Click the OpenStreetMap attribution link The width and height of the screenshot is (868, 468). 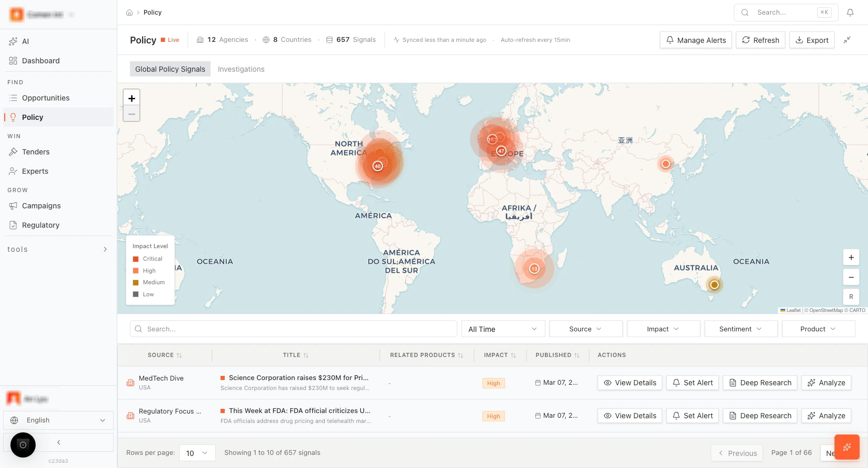tap(826, 310)
